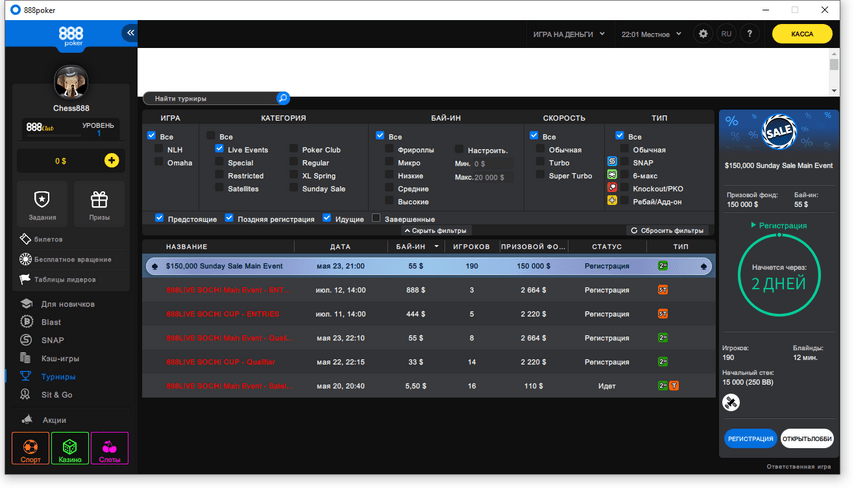Click the yellow Касса button
854x489 pixels.
802,34
